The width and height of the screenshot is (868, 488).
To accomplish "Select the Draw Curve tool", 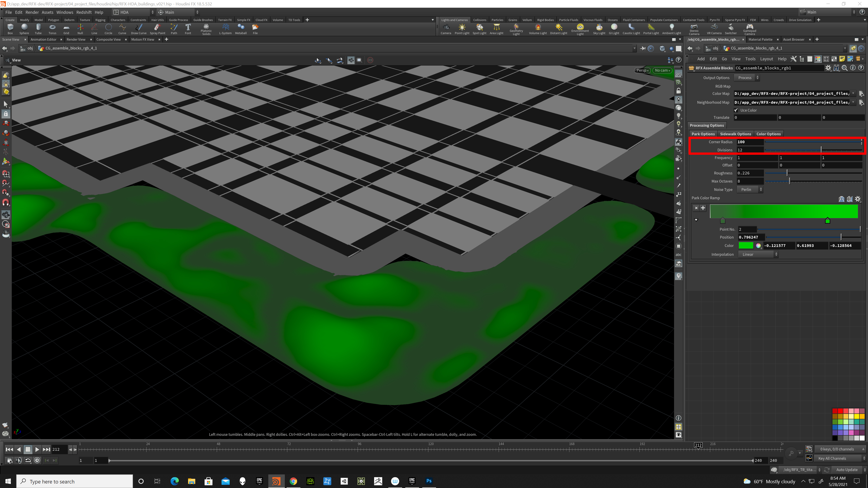I will [x=139, y=29].
